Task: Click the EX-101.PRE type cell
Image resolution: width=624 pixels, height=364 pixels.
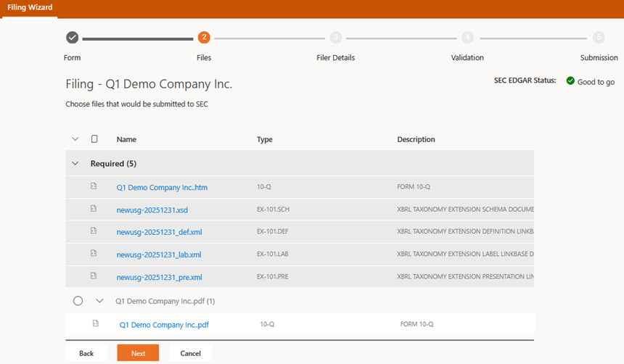Action: tap(273, 276)
